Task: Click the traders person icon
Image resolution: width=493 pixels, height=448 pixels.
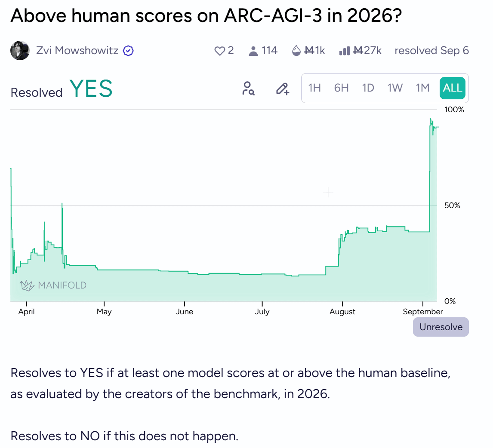Action: point(253,51)
